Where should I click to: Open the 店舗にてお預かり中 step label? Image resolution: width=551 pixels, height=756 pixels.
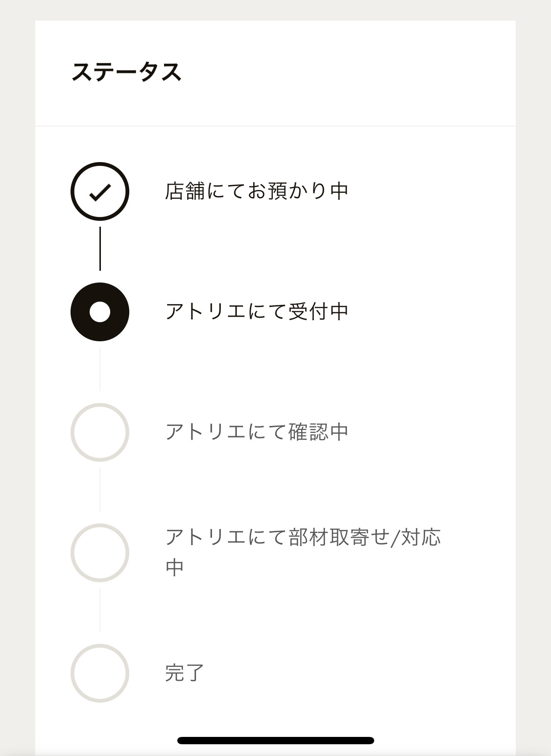(x=257, y=191)
